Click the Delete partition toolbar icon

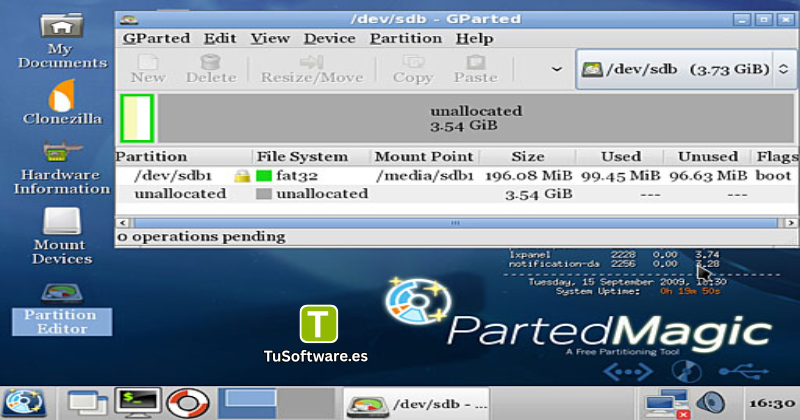(211, 69)
